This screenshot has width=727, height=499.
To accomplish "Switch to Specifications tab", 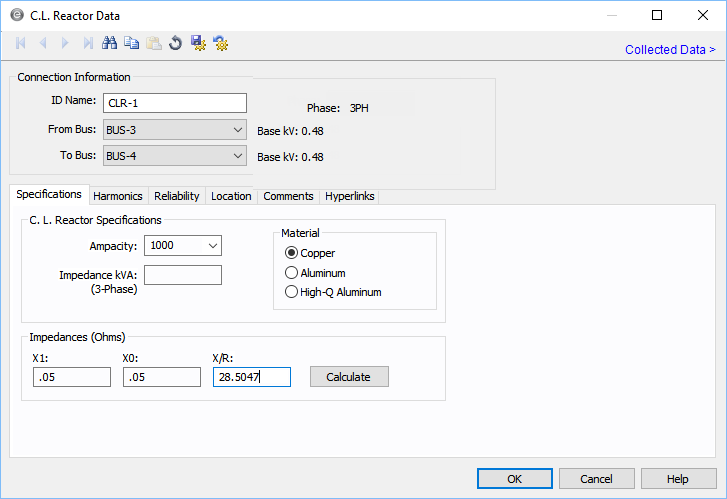I will (49, 194).
